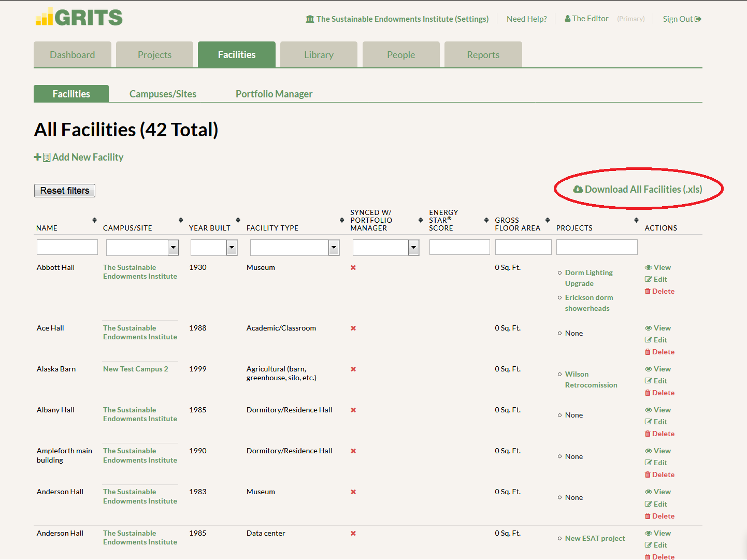Image resolution: width=747 pixels, height=560 pixels.
Task: Click the Sign Out arrow icon
Action: coord(698,19)
